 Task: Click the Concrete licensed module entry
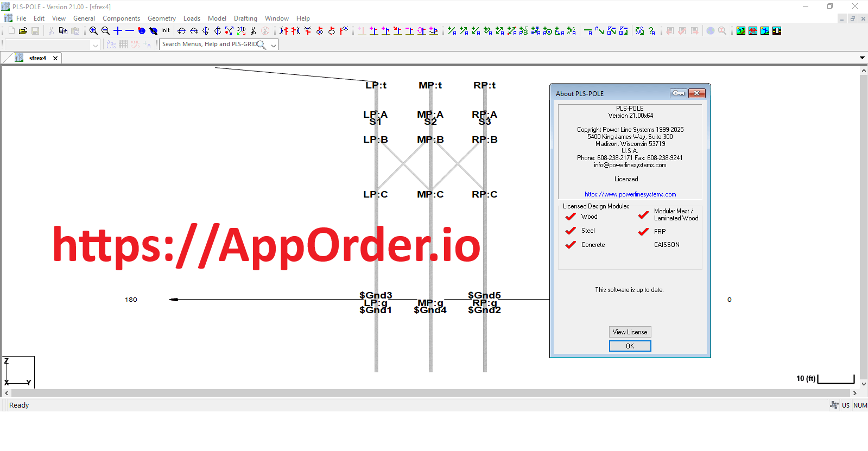[585, 245]
